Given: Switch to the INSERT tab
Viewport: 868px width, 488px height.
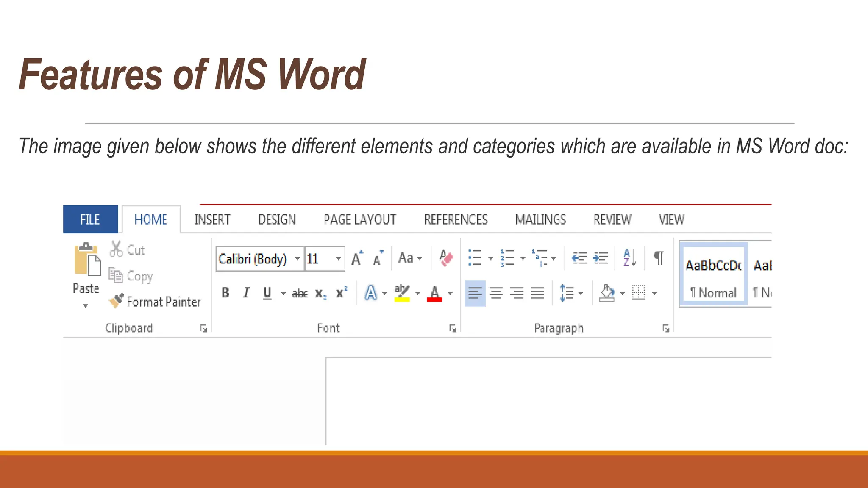Looking at the screenshot, I should [212, 219].
